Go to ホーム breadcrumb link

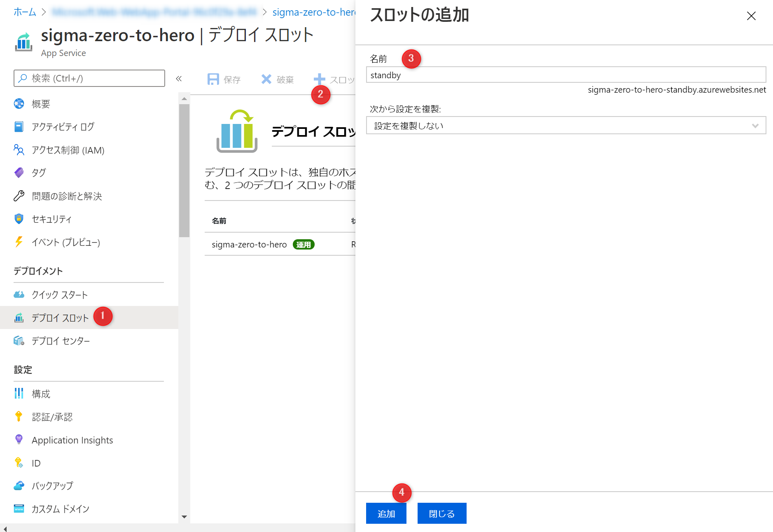25,12
